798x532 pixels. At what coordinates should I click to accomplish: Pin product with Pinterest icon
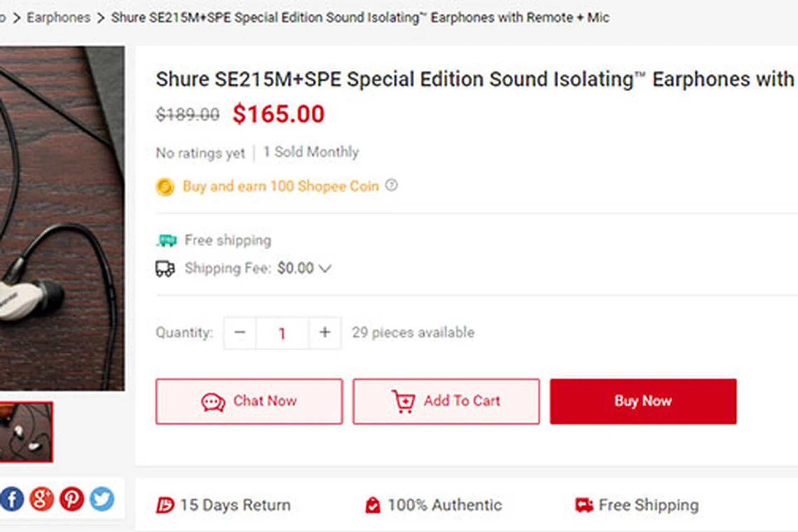coord(71,499)
